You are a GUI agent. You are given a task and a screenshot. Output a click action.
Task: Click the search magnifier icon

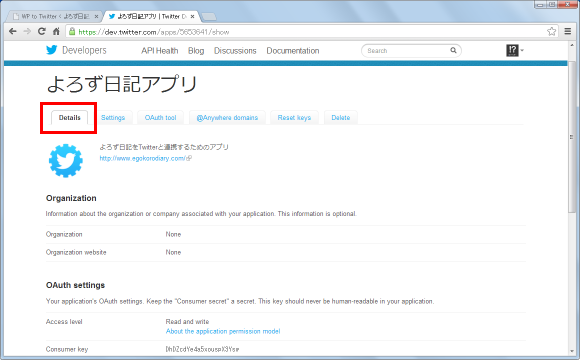tap(453, 50)
